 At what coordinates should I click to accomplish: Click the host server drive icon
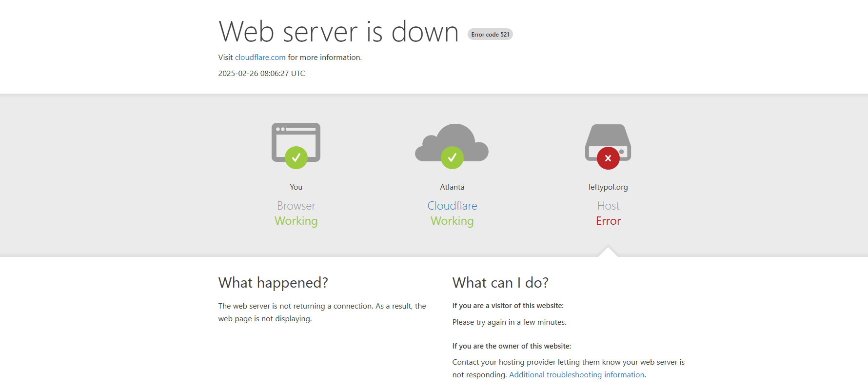click(608, 147)
